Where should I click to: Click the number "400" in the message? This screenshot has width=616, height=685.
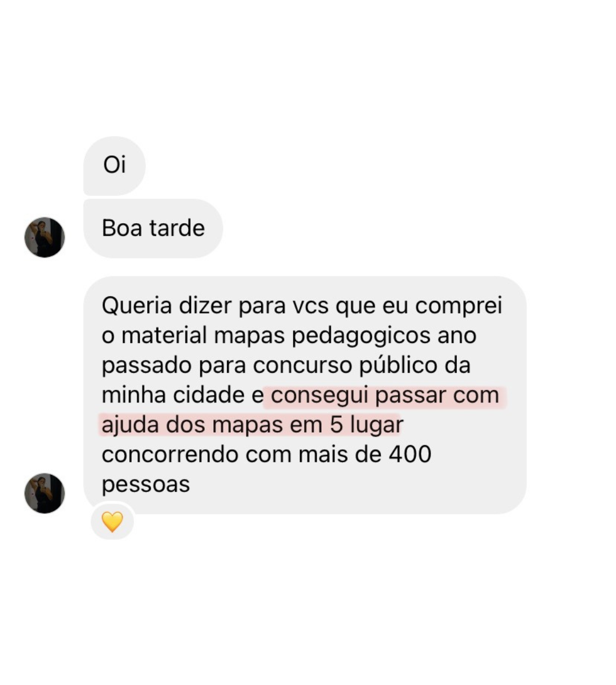tap(410, 454)
